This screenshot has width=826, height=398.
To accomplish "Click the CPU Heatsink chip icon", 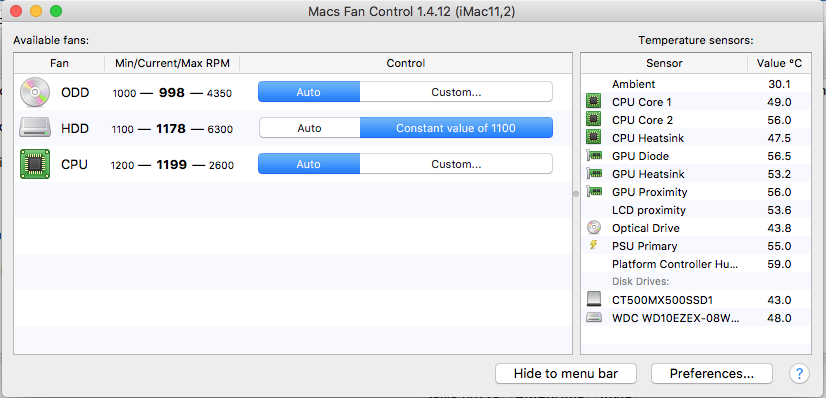I will (x=594, y=137).
